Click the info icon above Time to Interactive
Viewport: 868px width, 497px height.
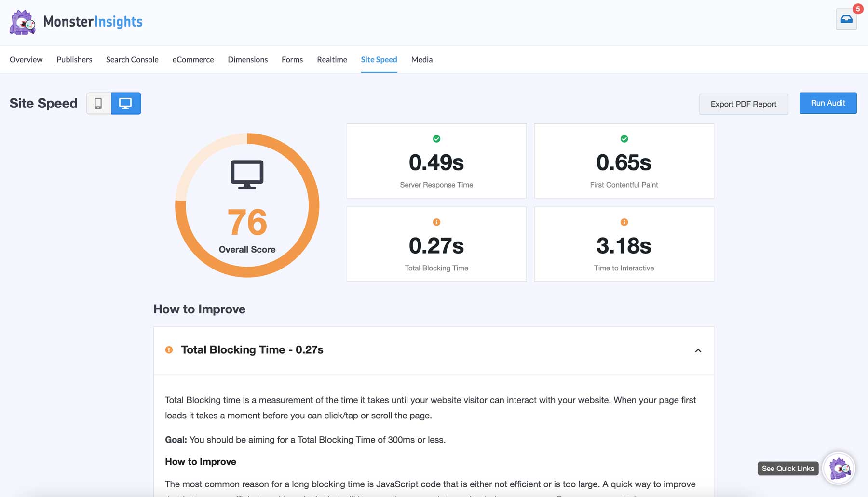point(624,222)
